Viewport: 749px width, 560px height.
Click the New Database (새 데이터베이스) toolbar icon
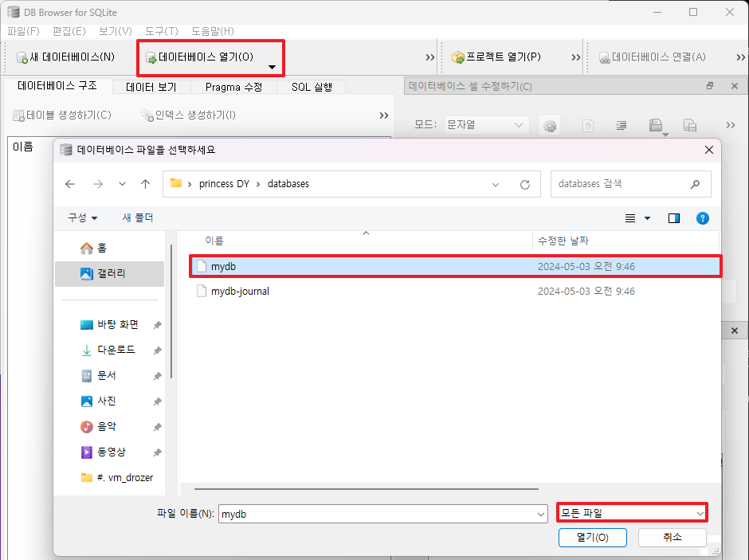click(22, 58)
